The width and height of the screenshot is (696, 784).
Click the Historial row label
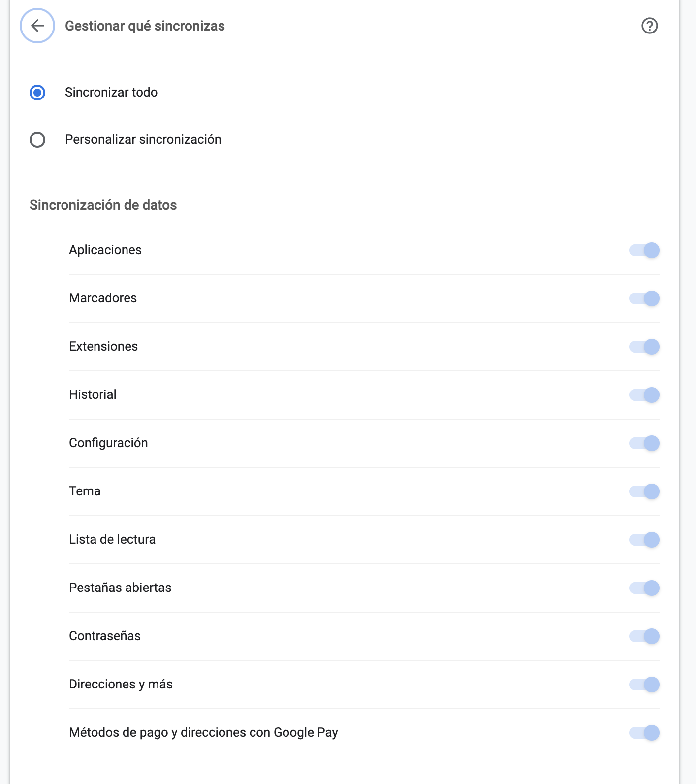93,394
